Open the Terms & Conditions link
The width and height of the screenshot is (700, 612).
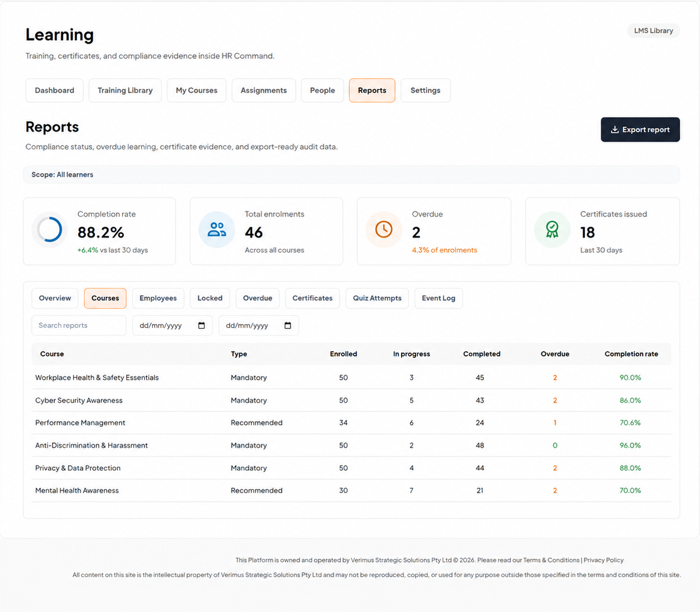point(551,560)
